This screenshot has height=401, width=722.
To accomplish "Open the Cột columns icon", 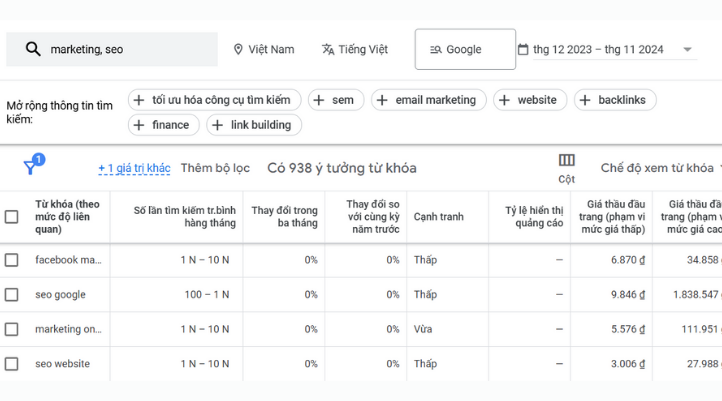I will (x=567, y=160).
